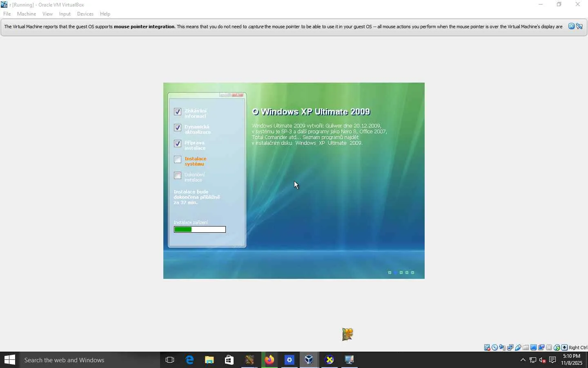Viewport: 588px width, 368px height.
Task: Open the File menu
Action: [7, 14]
